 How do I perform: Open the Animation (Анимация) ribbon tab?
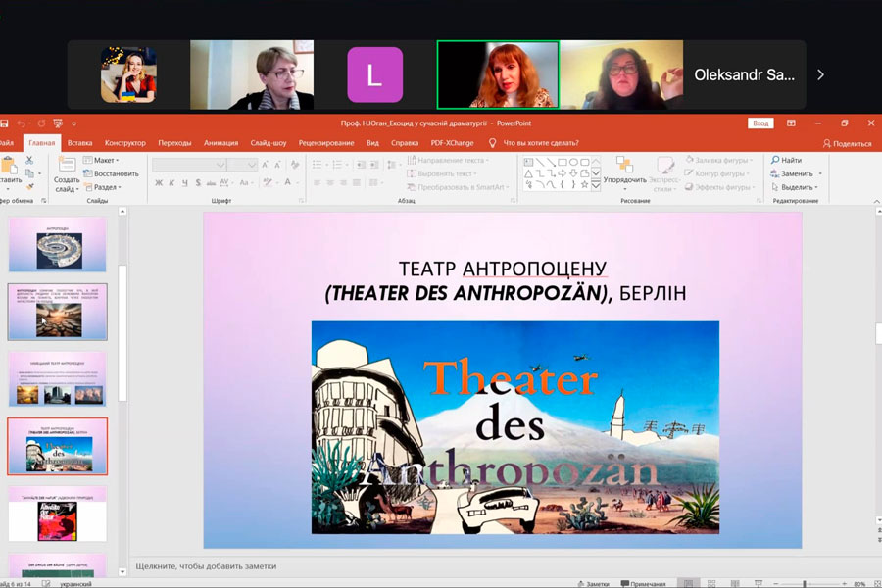(220, 143)
